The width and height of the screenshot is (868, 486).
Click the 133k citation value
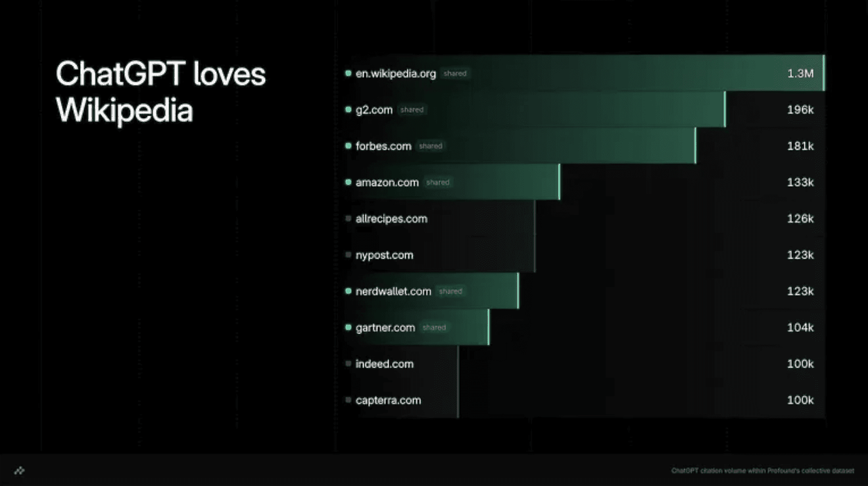800,182
